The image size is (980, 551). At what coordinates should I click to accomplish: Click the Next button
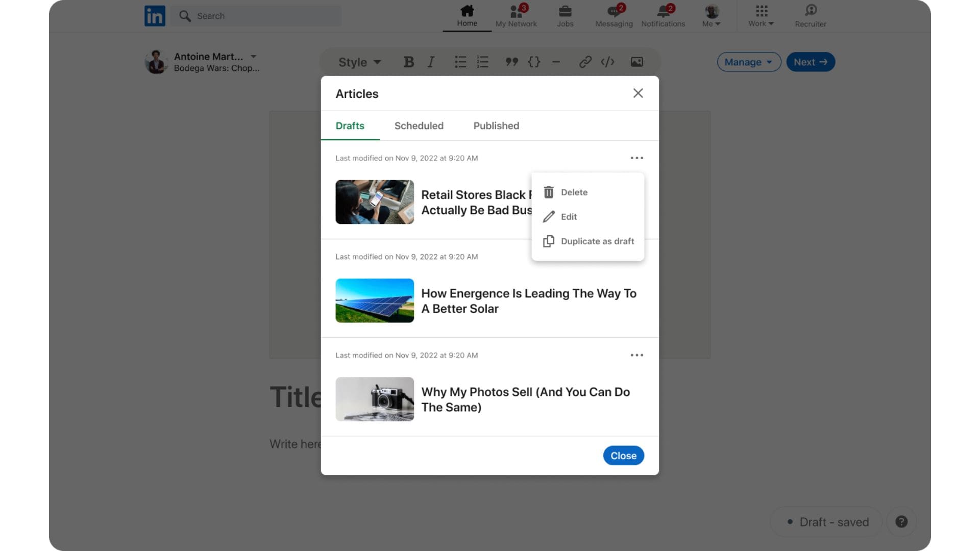[x=810, y=62]
